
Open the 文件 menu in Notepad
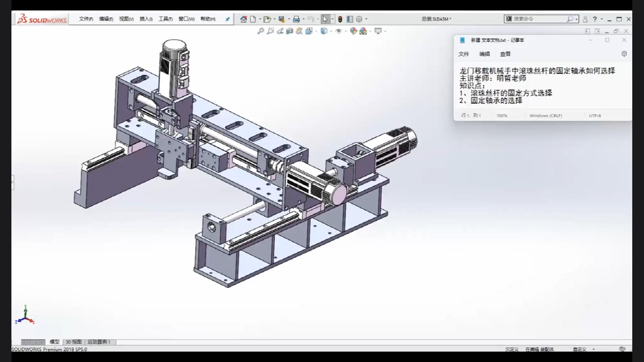click(464, 54)
